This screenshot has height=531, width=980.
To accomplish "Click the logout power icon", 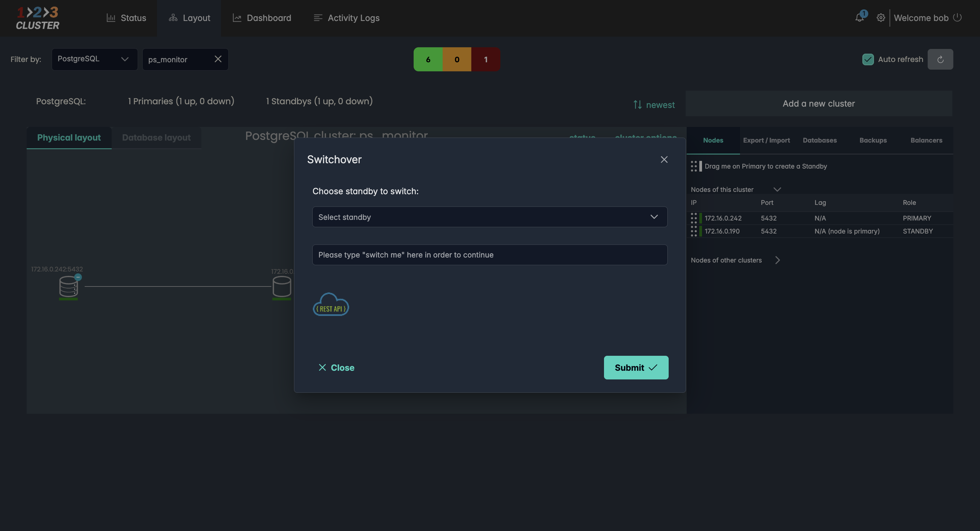I will click(x=958, y=17).
